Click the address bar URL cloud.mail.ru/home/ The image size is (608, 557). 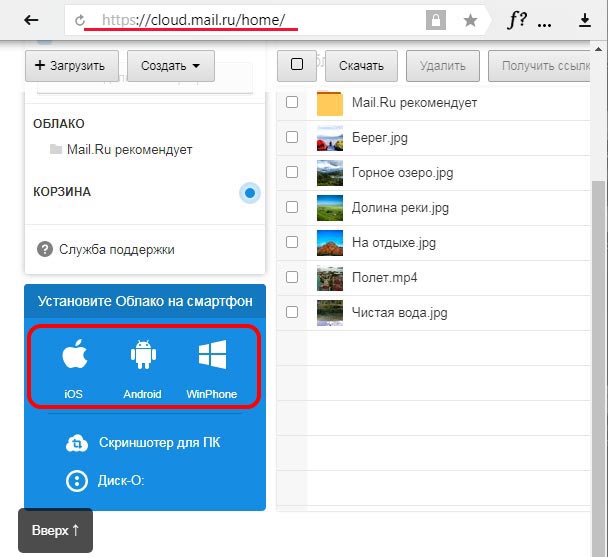[x=193, y=20]
